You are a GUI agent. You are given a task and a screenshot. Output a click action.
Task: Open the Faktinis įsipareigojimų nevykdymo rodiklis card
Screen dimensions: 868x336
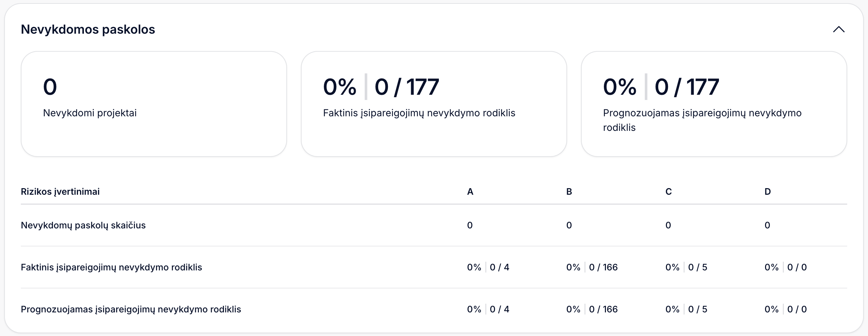(434, 104)
